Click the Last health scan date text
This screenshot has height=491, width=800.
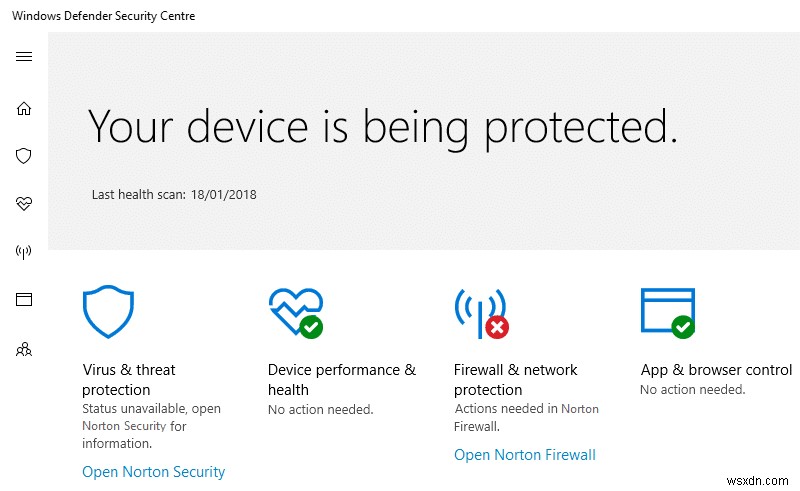click(x=174, y=194)
